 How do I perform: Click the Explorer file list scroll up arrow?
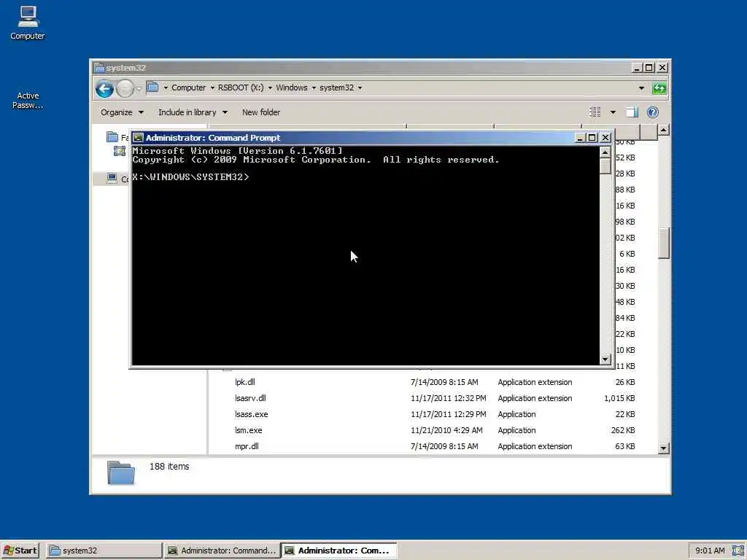(663, 130)
